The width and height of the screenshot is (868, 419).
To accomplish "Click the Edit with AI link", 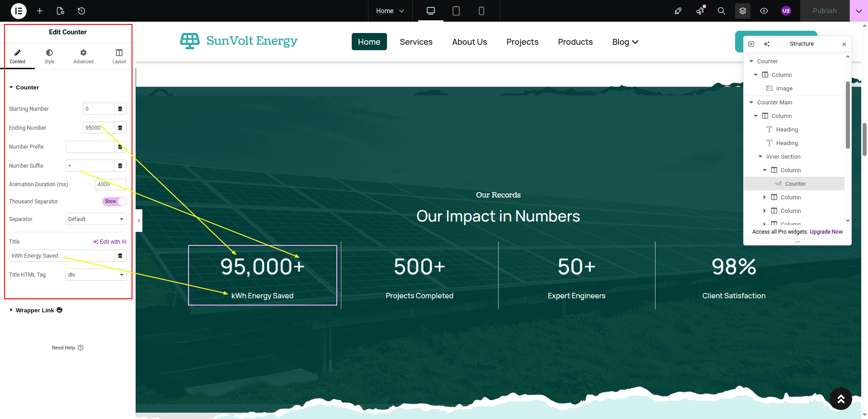I will coord(110,242).
